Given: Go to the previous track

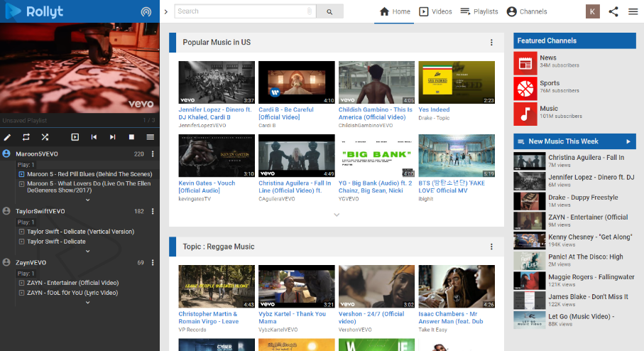Looking at the screenshot, I should [x=94, y=137].
